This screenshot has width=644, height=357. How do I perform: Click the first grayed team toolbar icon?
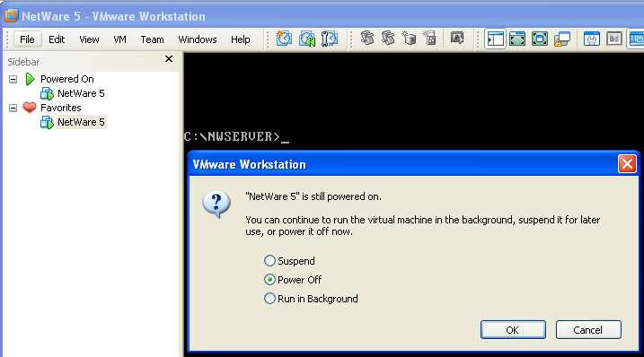click(367, 39)
